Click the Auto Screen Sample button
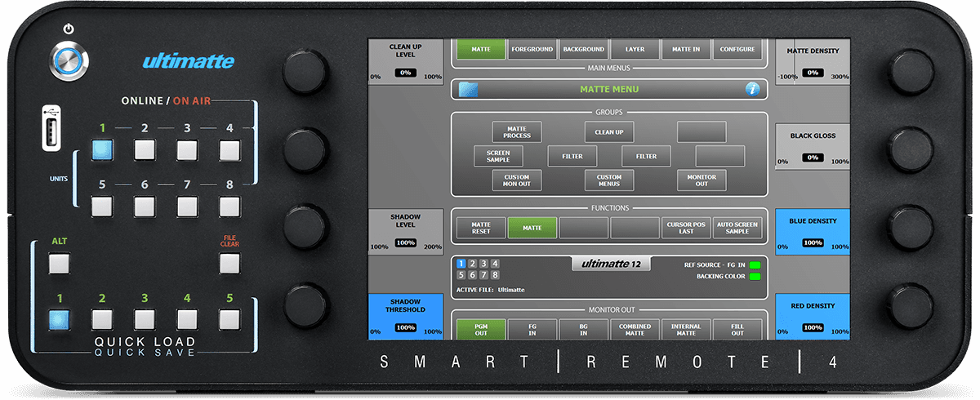Screen dimensions: 980x400 pos(737,227)
